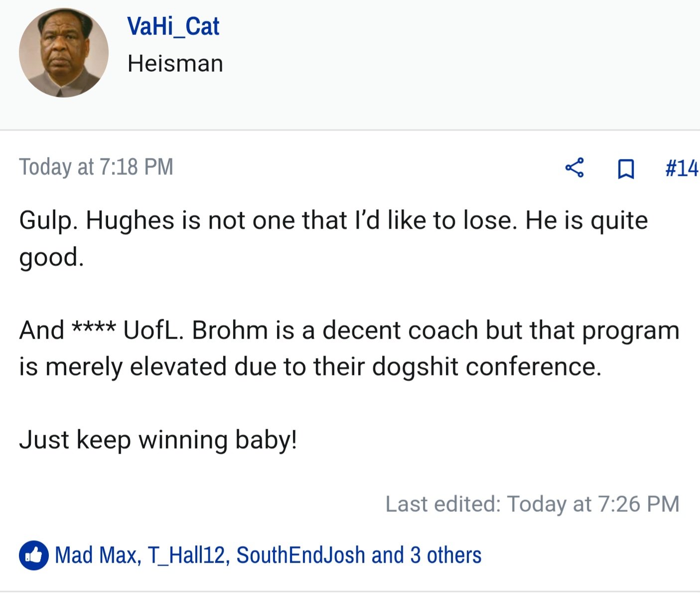View SouthEndJosh's profile from the likes list

coord(300,555)
